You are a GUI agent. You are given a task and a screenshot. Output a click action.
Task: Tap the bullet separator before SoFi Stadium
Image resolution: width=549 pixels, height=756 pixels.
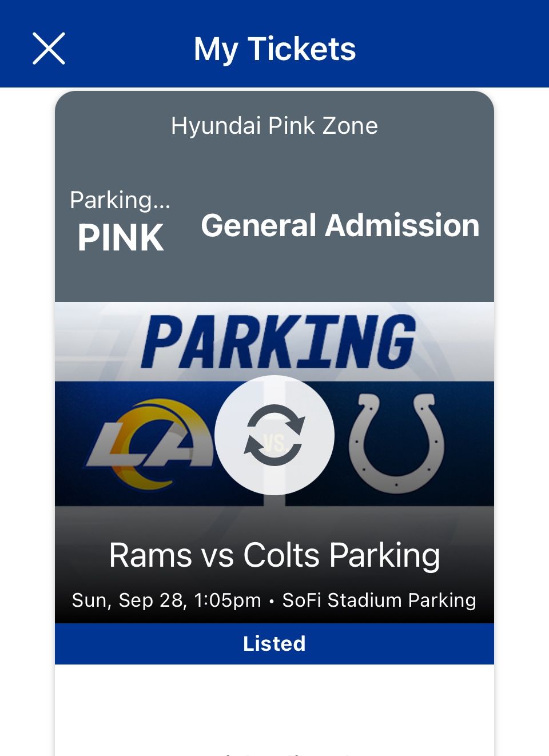coord(271,601)
